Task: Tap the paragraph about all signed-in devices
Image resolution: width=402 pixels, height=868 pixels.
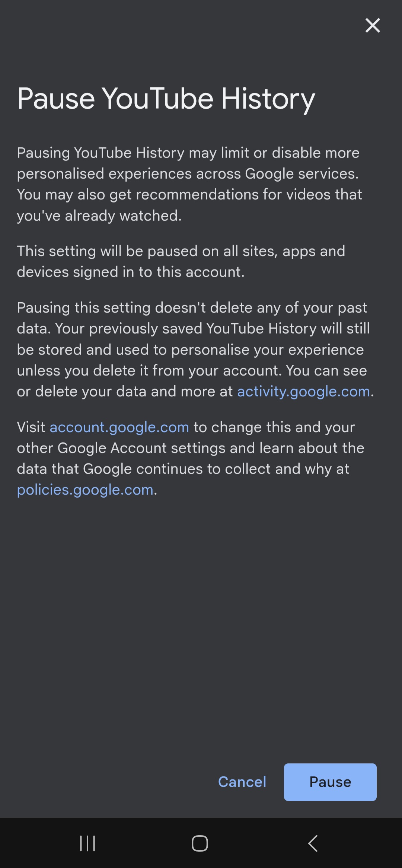Action: point(181,261)
